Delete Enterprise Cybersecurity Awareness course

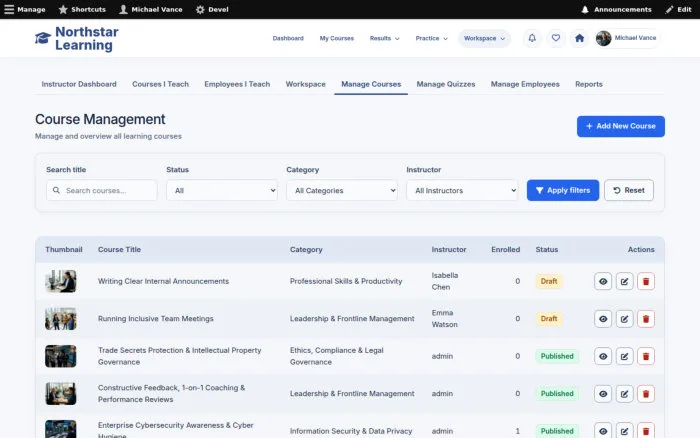[646, 430]
